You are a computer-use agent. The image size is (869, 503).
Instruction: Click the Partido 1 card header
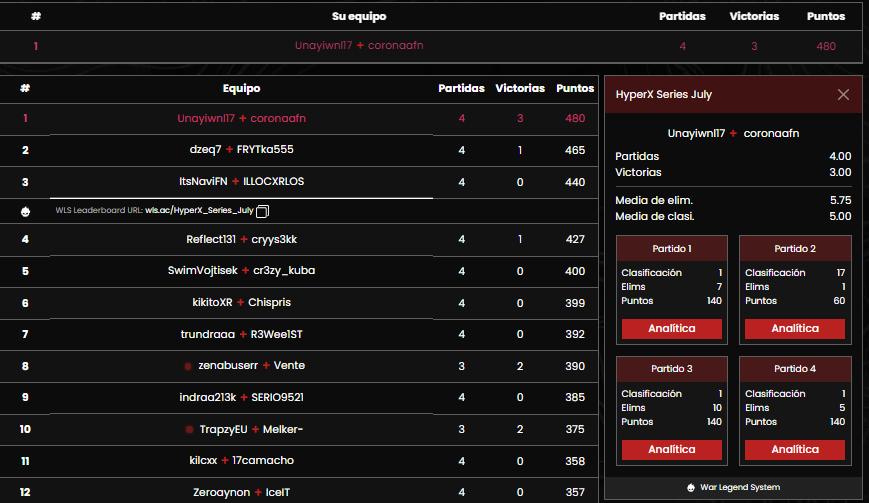tap(672, 249)
